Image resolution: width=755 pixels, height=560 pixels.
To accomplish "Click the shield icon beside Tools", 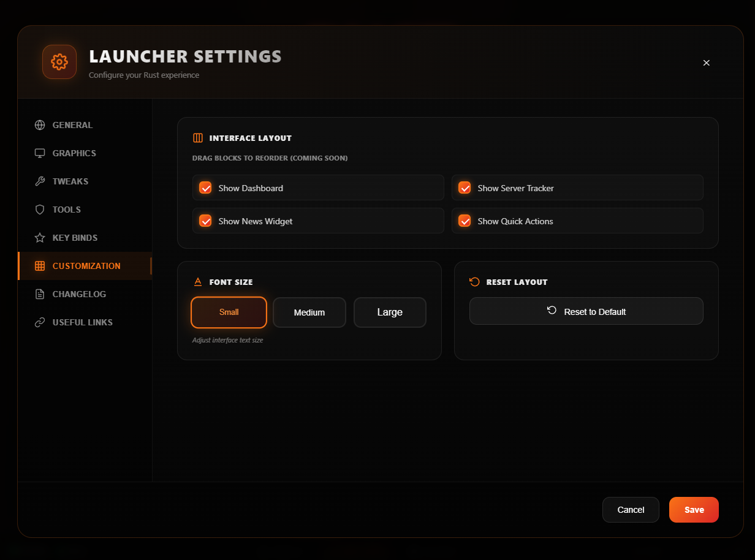I will coord(39,209).
